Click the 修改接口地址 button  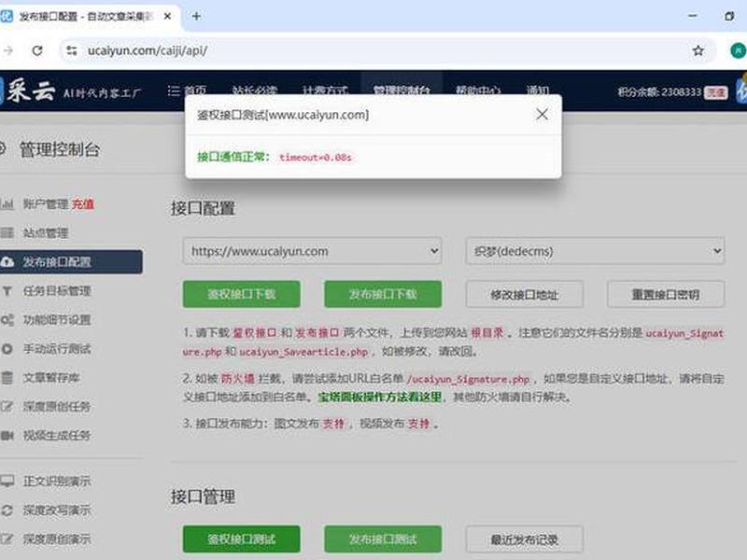tap(525, 295)
